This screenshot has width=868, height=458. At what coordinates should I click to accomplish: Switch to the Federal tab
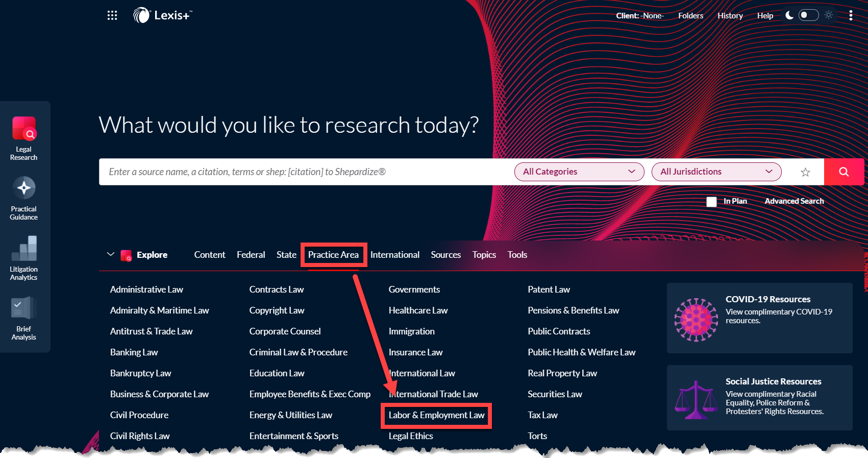pos(251,255)
